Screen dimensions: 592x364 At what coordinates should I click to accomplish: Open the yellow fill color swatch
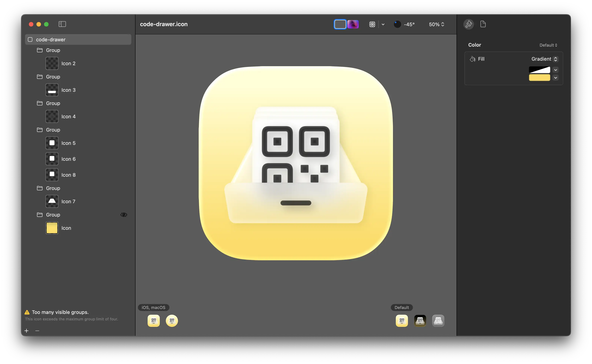[x=539, y=78]
